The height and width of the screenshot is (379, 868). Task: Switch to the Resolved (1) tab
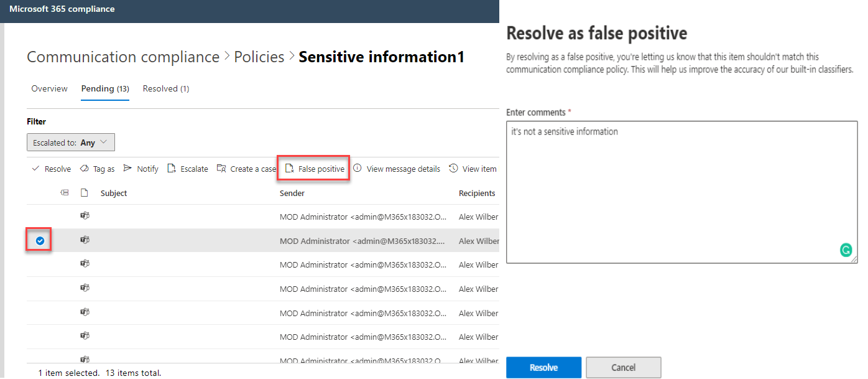tap(166, 89)
